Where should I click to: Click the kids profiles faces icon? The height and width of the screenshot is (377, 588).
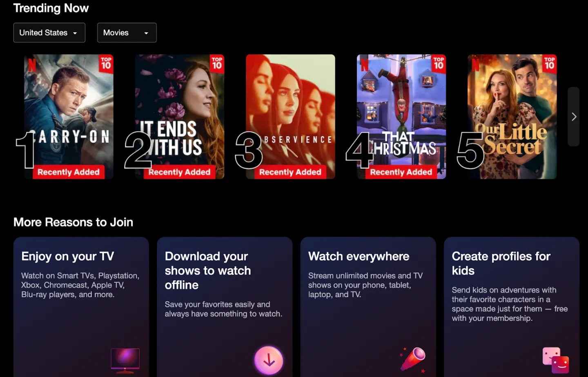coord(556,360)
